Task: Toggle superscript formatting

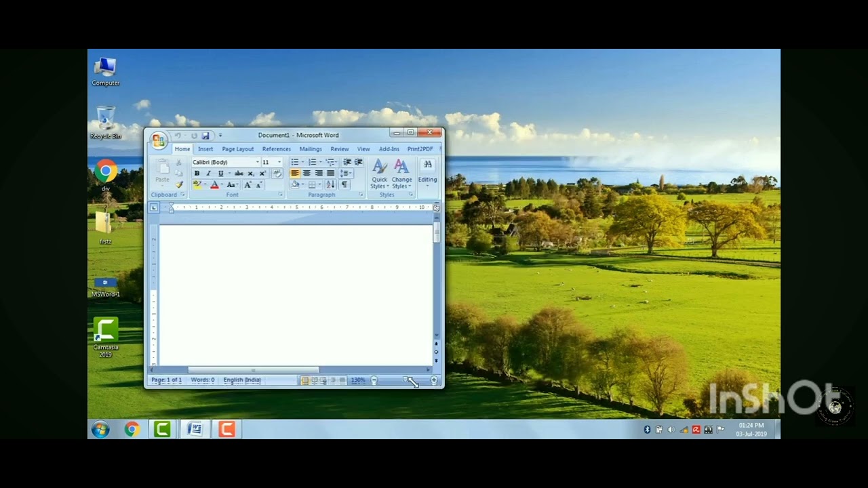Action: click(x=262, y=173)
